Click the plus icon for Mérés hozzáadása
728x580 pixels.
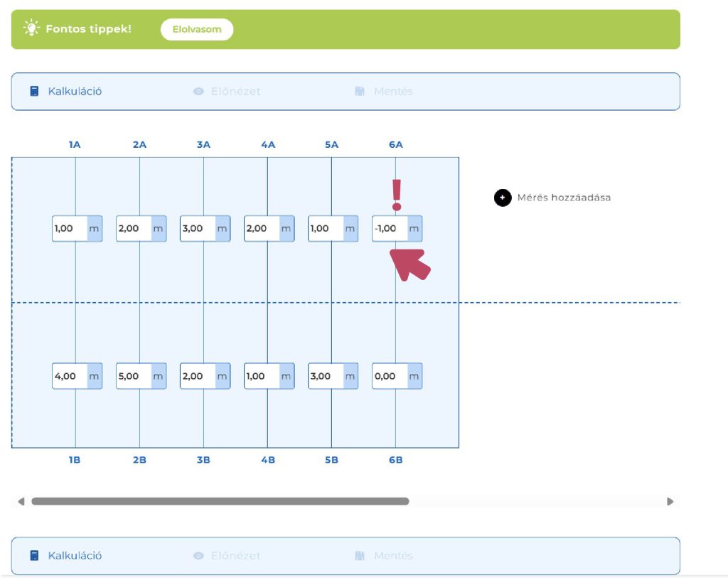[x=503, y=198]
